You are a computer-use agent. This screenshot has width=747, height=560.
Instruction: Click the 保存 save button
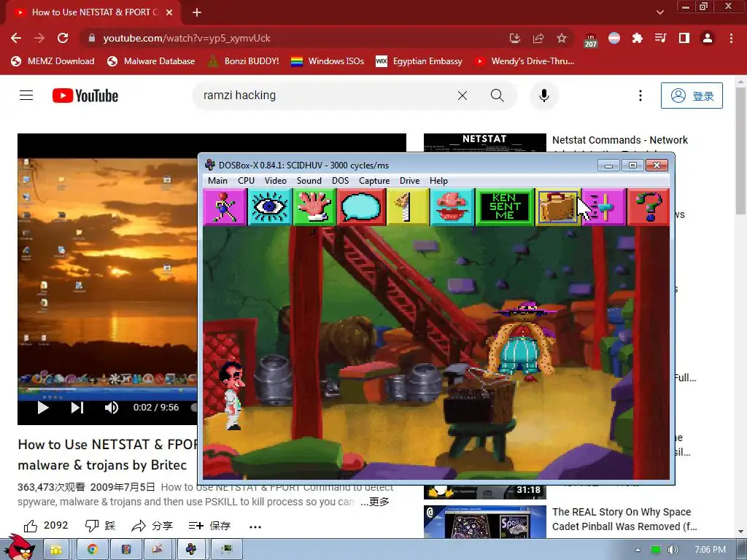209,525
